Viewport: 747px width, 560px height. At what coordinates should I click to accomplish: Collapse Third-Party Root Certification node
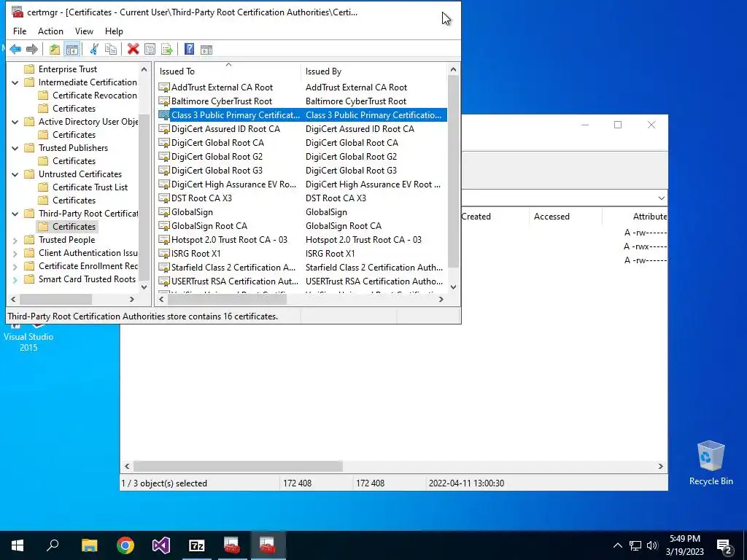[15, 214]
